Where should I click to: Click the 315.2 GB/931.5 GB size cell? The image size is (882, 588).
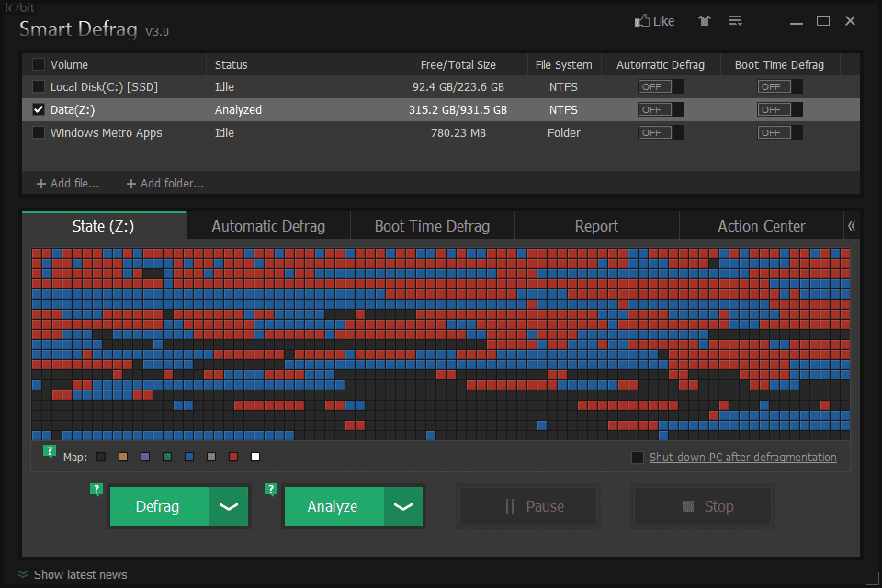(x=458, y=109)
